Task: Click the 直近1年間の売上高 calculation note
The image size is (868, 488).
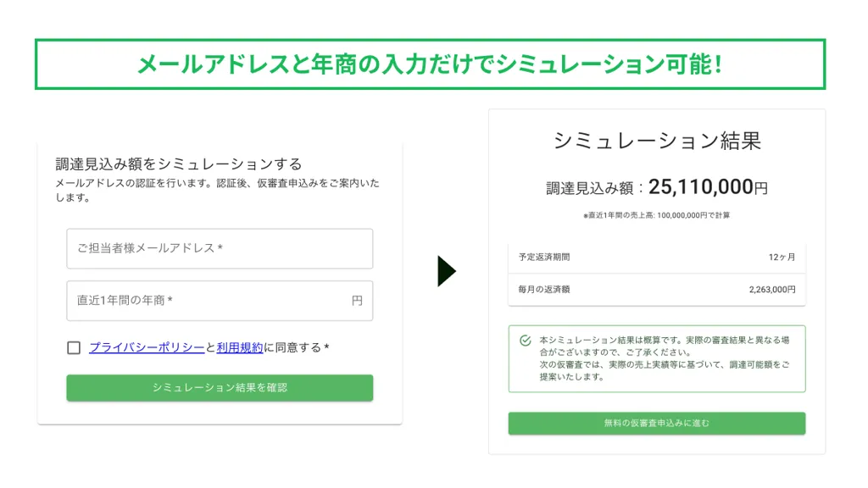Action: 657,215
